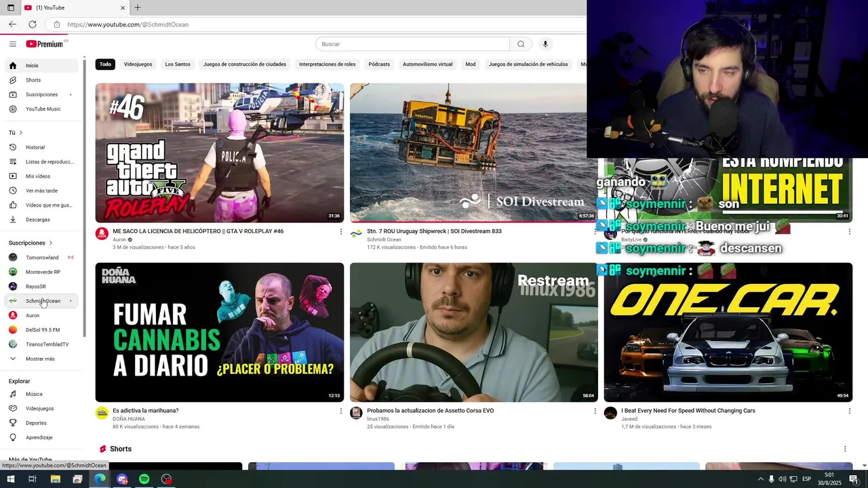Click the browser address bar URL
Image resolution: width=868 pixels, height=488 pixels.
tap(128, 24)
